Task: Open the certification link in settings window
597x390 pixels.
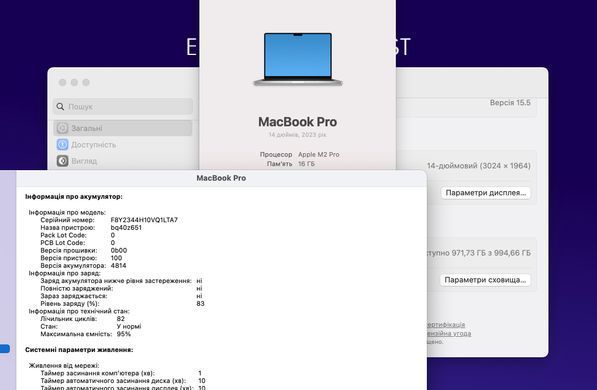Action: [446, 324]
